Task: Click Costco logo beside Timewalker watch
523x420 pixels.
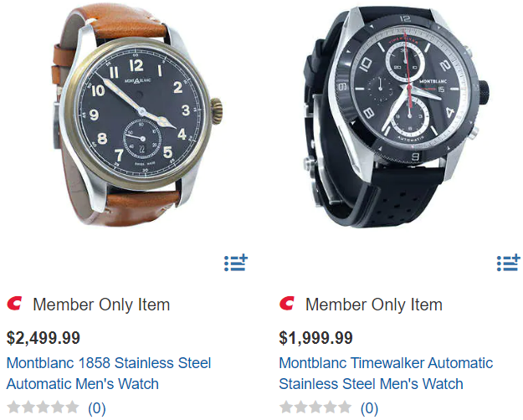Action: click(x=287, y=303)
